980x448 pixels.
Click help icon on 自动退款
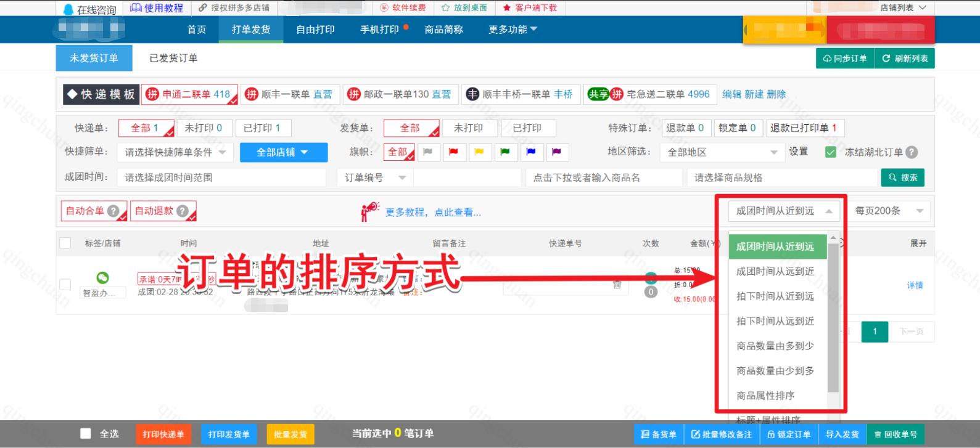(x=182, y=211)
